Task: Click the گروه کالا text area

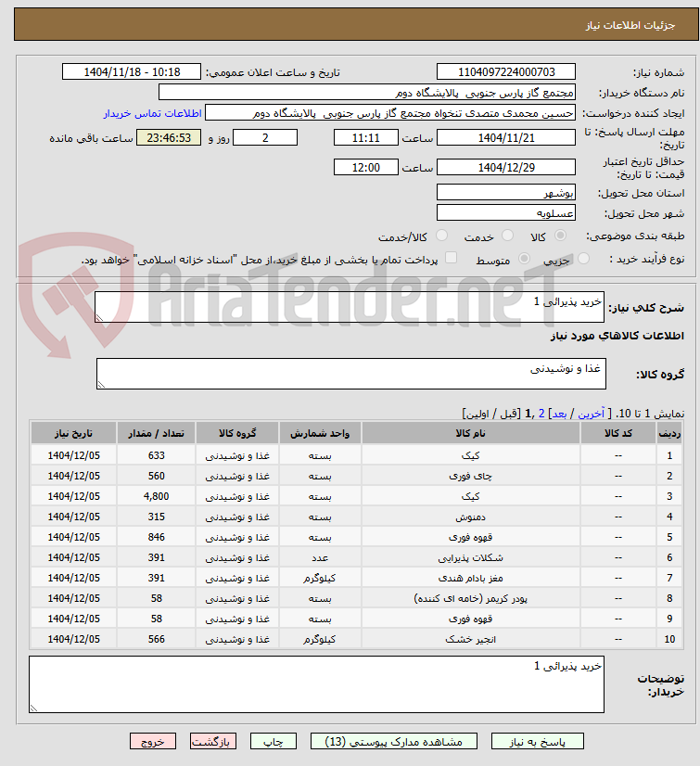Action: click(x=351, y=374)
